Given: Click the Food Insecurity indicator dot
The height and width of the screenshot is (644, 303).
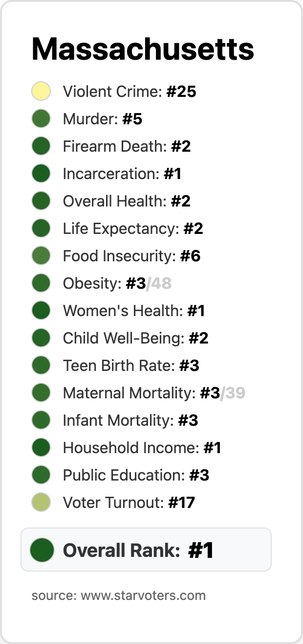Looking at the screenshot, I should coord(41,256).
